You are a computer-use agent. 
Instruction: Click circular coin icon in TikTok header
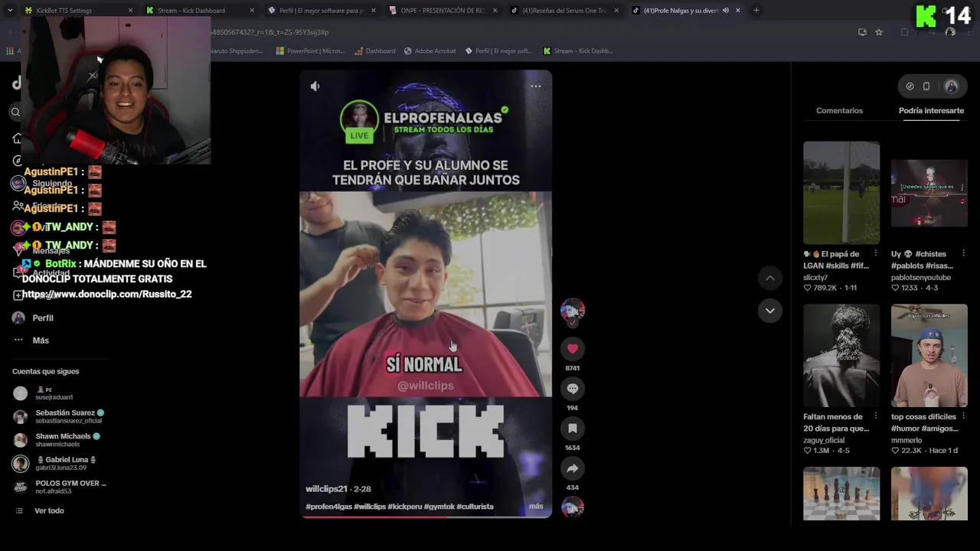coord(910,86)
